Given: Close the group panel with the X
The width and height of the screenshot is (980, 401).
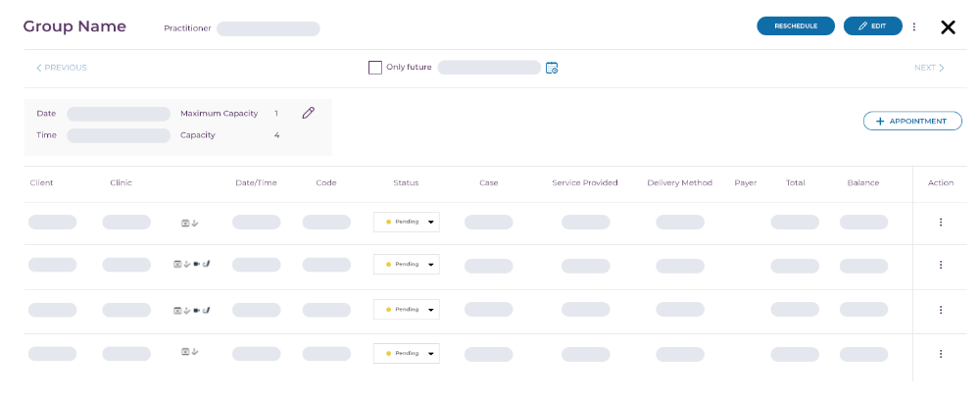Looking at the screenshot, I should point(948,26).
